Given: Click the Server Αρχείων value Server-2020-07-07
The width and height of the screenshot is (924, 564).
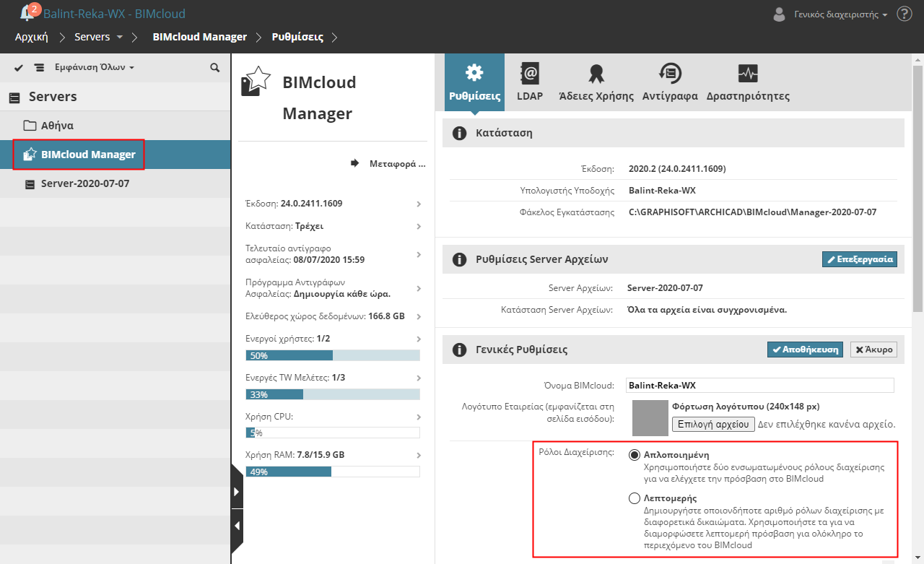Looking at the screenshot, I should pyautogui.click(x=665, y=288).
